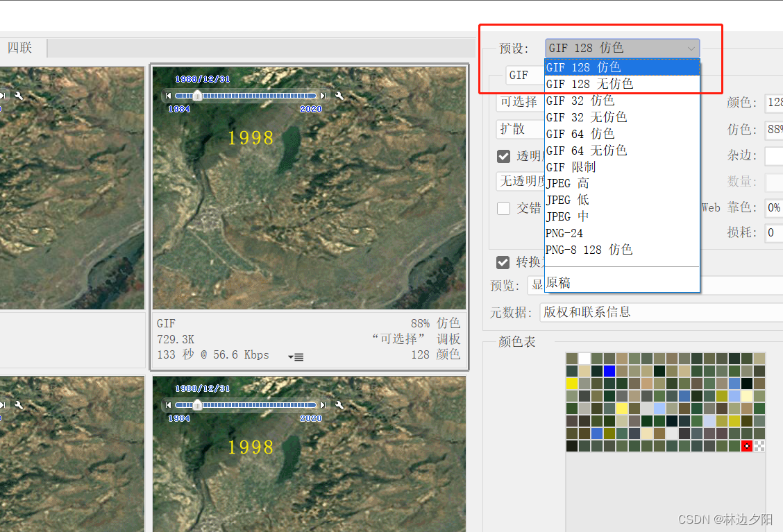Select the bottom-left preview pane

[72, 454]
